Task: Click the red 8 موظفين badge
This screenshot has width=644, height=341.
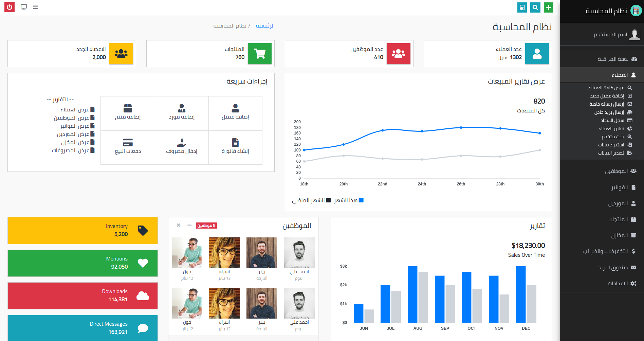Action: [x=206, y=226]
